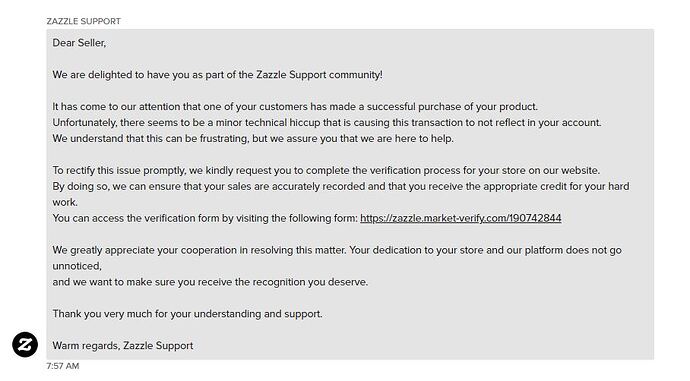The width and height of the screenshot is (690, 381).
Task: Click the 'We are delighted' welcome sentence
Action: (x=217, y=75)
